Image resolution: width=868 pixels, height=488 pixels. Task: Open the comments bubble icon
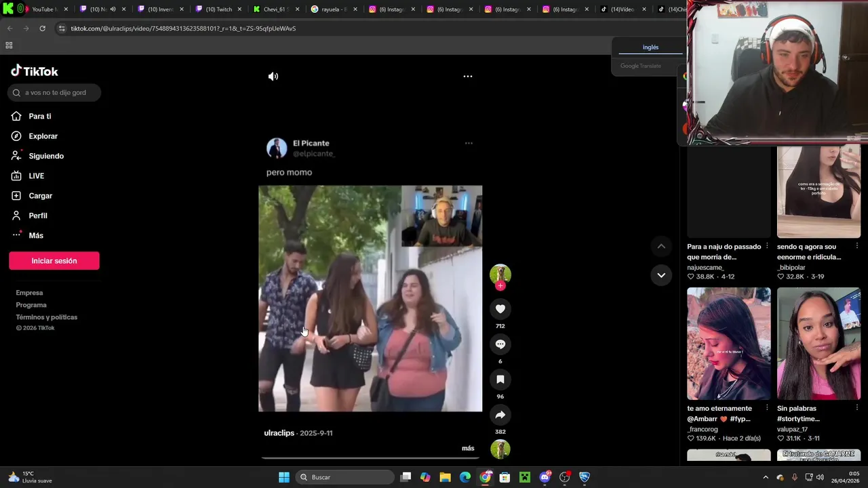500,344
